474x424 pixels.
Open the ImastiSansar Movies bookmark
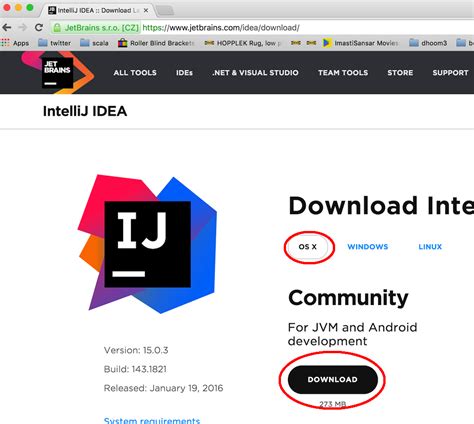coord(360,43)
